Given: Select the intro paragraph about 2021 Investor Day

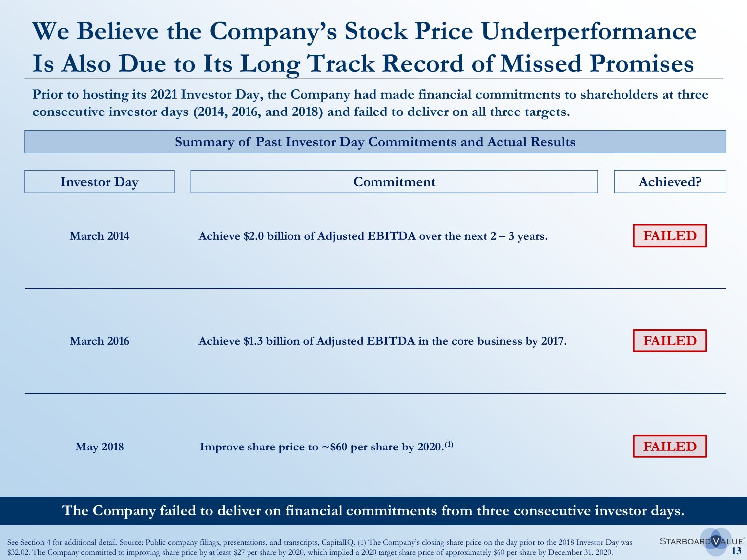Looking at the screenshot, I should click(x=370, y=103).
